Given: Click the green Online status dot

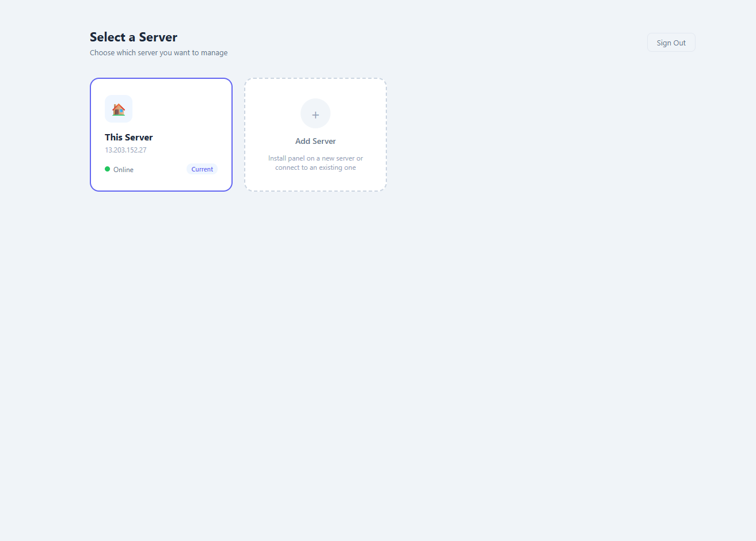Looking at the screenshot, I should [108, 169].
